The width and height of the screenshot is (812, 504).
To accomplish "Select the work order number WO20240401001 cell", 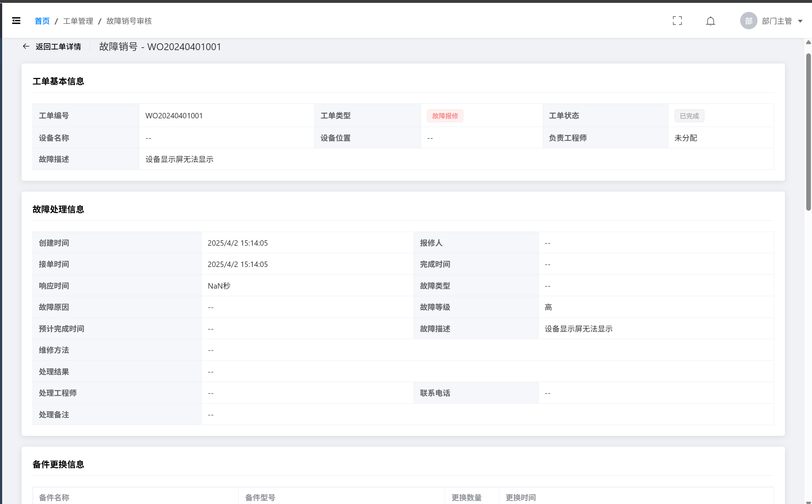I will (x=174, y=116).
